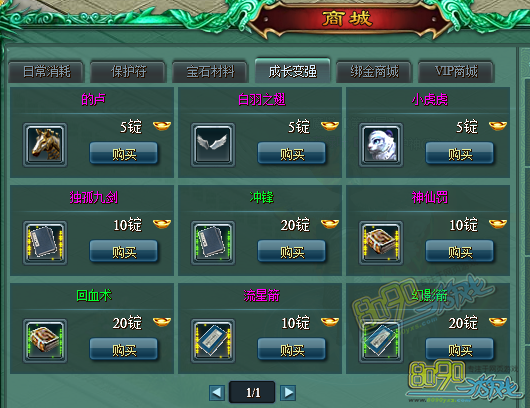Image resolution: width=530 pixels, height=408 pixels.
Task: Buy the 的卢 mount with 购买 button
Action: coord(124,154)
